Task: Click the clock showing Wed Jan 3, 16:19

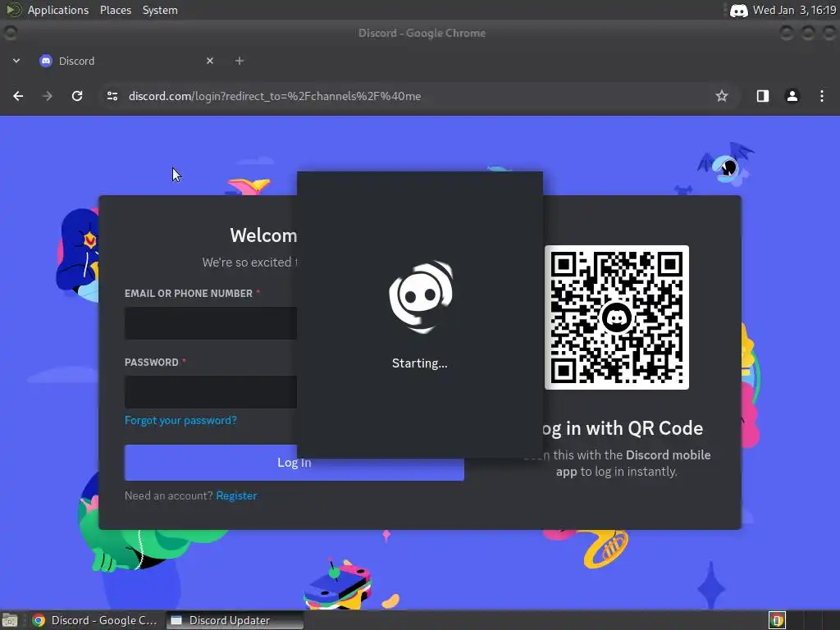Action: [x=794, y=10]
